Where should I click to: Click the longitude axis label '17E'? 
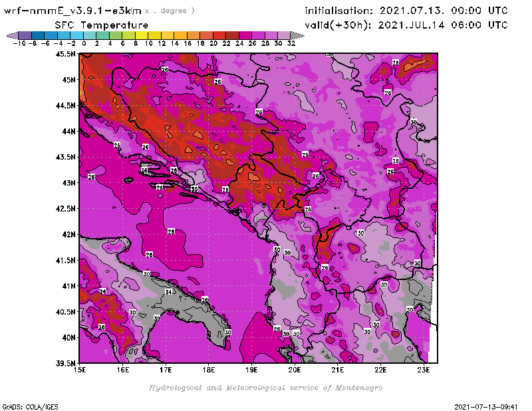tap(166, 370)
